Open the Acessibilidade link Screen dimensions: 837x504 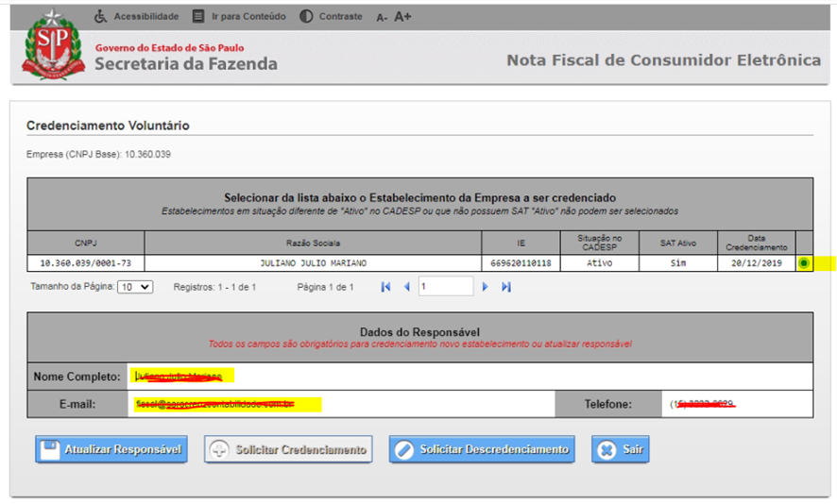coord(137,16)
